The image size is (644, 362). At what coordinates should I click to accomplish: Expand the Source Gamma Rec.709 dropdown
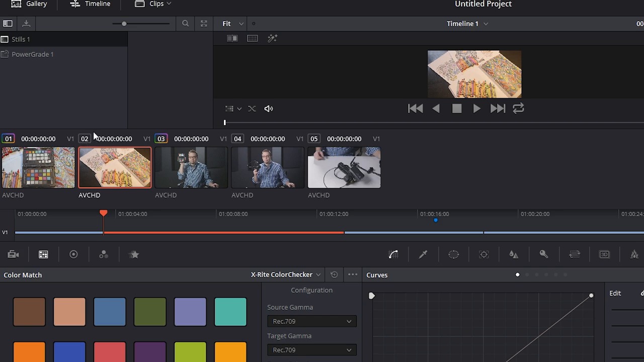[x=312, y=321]
